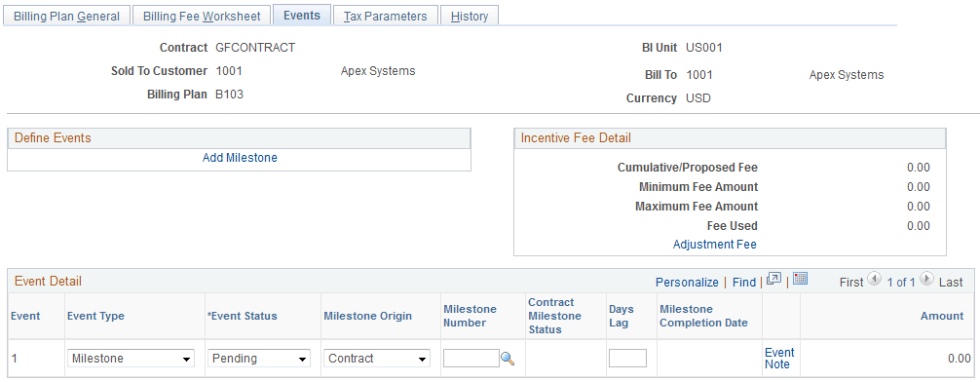Jump to Last row link

[951, 282]
